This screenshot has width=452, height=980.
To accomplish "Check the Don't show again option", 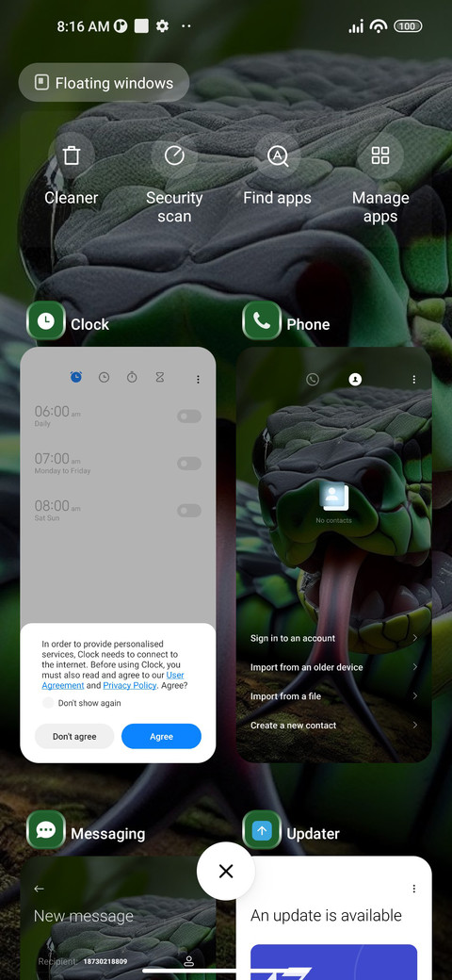I will (48, 703).
